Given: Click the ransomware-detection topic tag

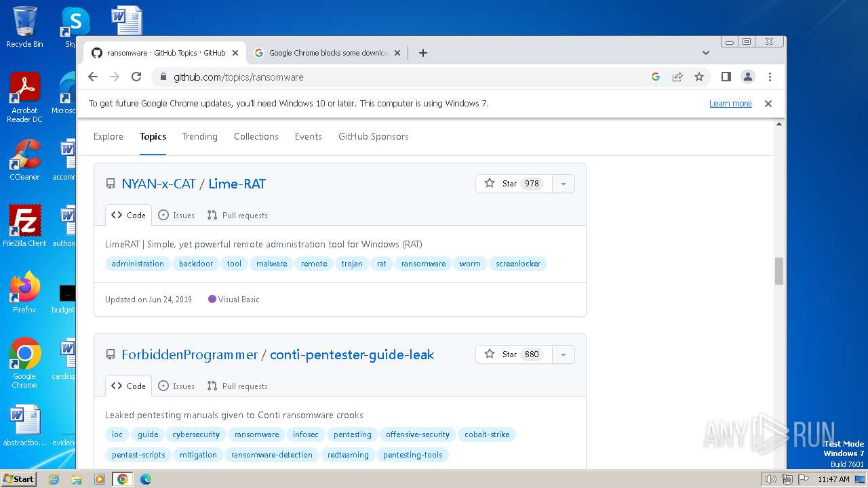Looking at the screenshot, I should click(272, 455).
